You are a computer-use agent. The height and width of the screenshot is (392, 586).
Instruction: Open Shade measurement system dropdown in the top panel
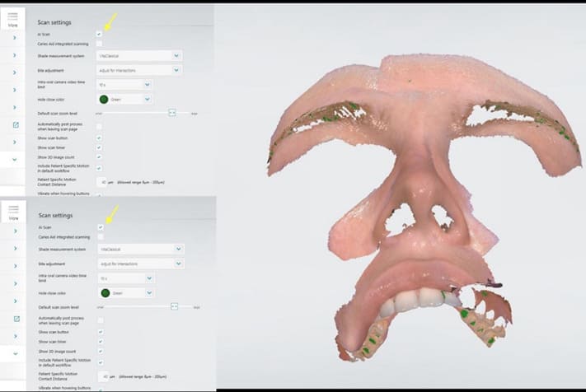click(x=140, y=56)
